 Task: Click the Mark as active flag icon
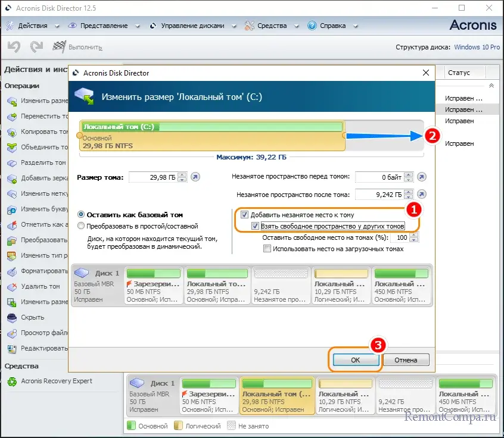(12, 225)
